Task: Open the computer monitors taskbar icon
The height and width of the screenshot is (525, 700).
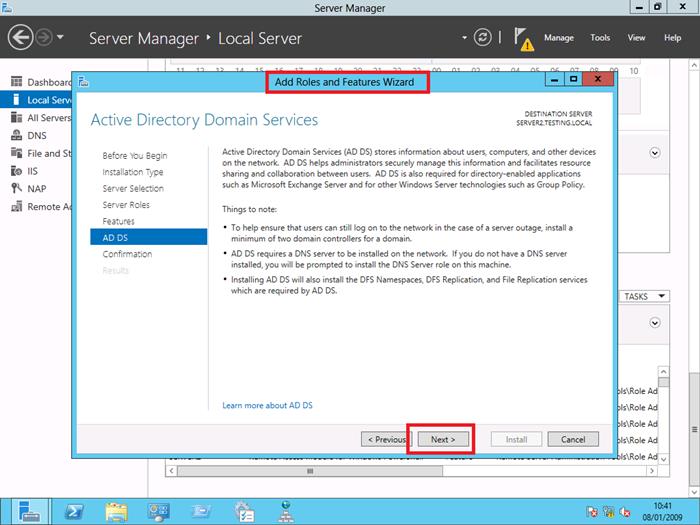Action: (x=158, y=512)
